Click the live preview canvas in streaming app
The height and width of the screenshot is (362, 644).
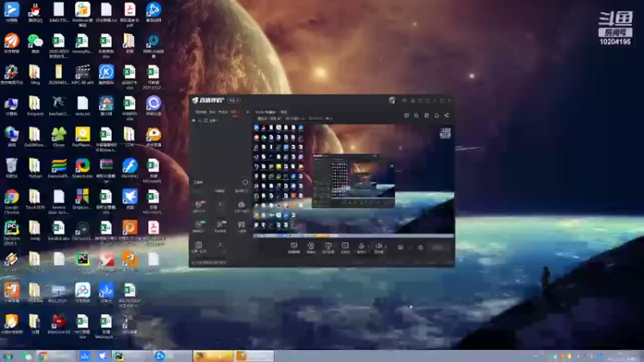tap(353, 180)
